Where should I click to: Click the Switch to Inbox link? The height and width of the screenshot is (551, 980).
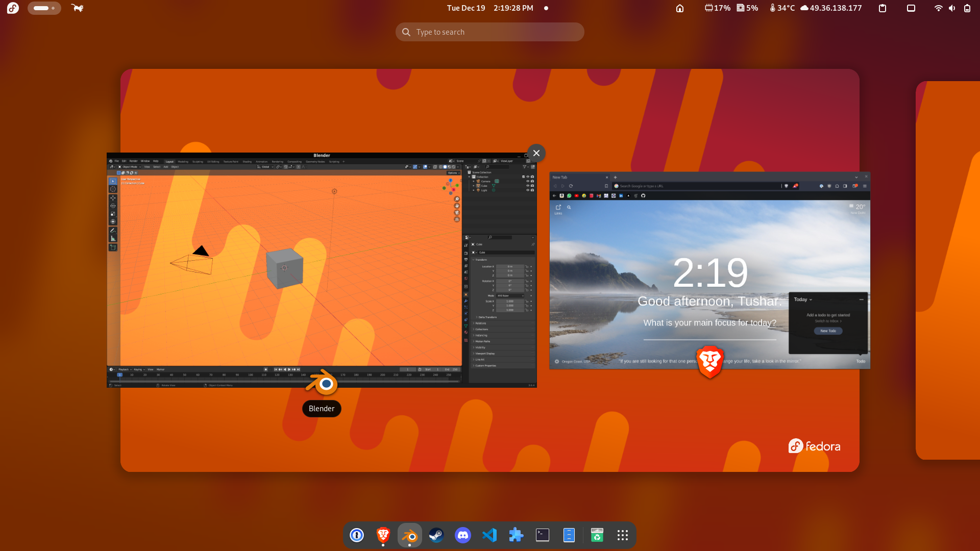click(x=827, y=321)
